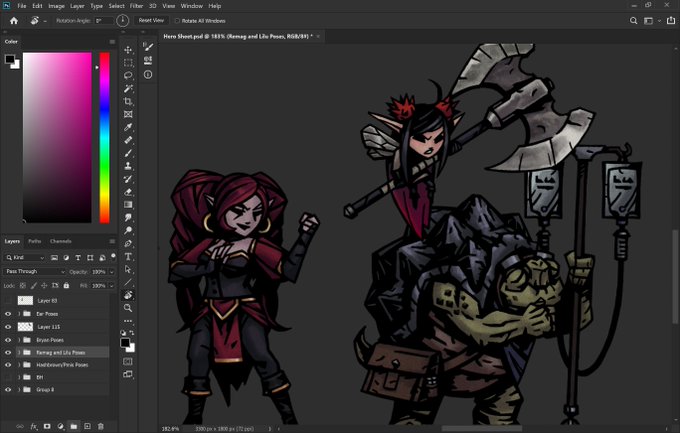Select the Gradient tool
This screenshot has height=433, width=680.
point(128,205)
